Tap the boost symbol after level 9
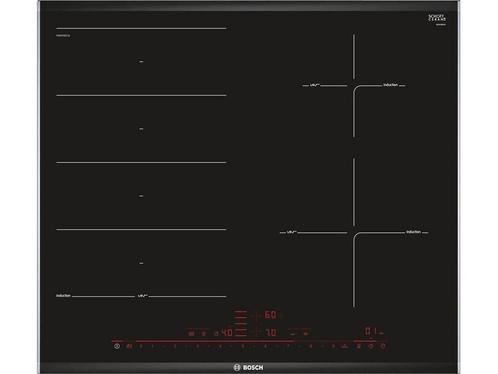Viewport: 498px width, 374px height. click(345, 346)
